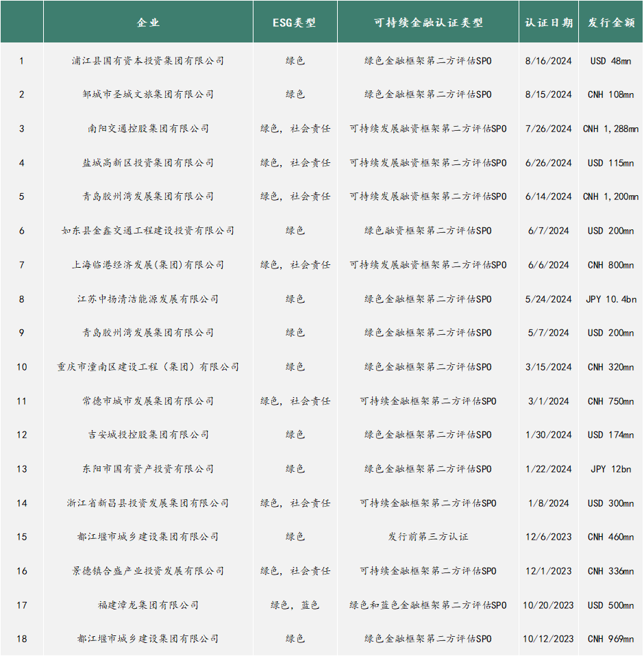Select 南阳交通控股集团有限公司 in row 3
This screenshot has height=656, width=644.
(x=148, y=129)
